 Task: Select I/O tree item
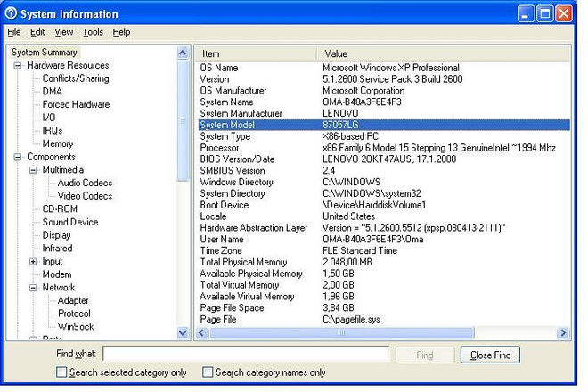pos(49,118)
